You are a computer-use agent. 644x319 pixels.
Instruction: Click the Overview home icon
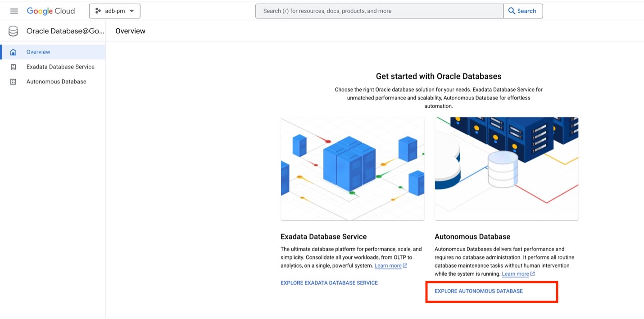click(x=13, y=52)
